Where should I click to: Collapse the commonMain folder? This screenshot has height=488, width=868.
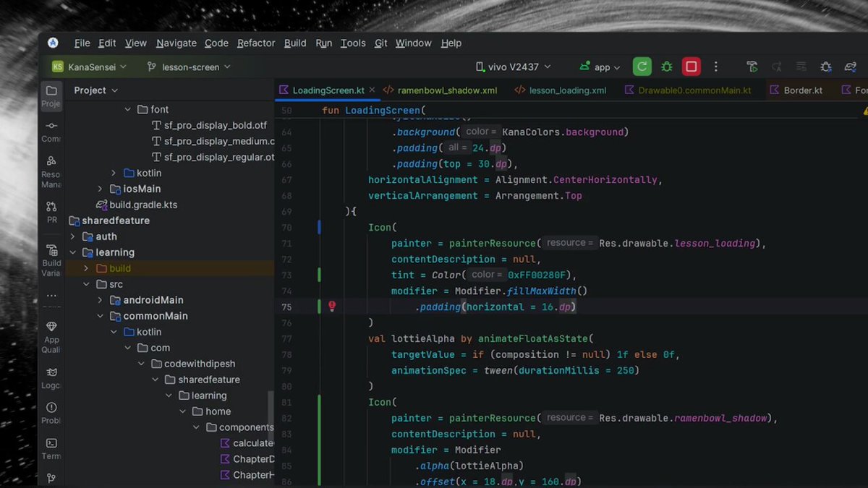[x=101, y=316]
